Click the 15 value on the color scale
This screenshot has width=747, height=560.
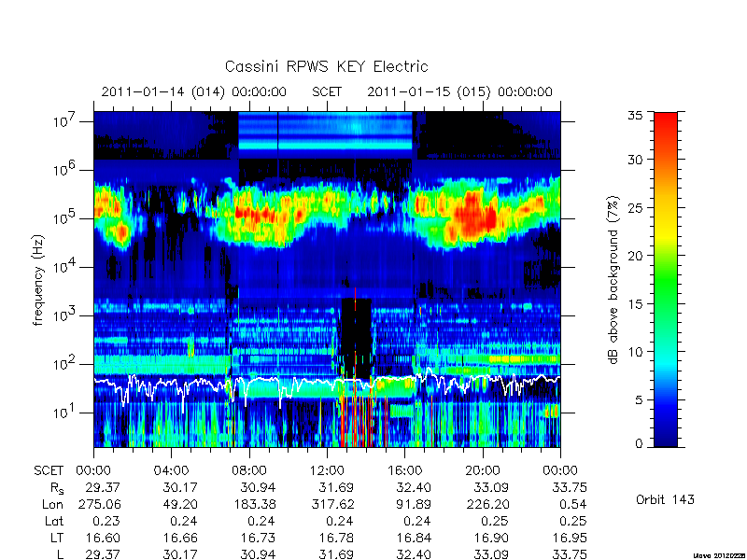tap(635, 304)
